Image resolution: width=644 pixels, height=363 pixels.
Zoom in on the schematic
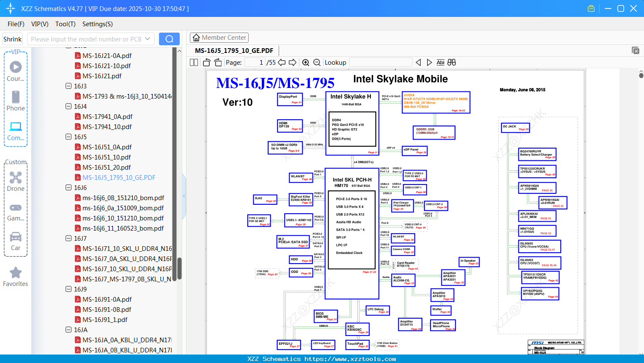click(x=306, y=63)
